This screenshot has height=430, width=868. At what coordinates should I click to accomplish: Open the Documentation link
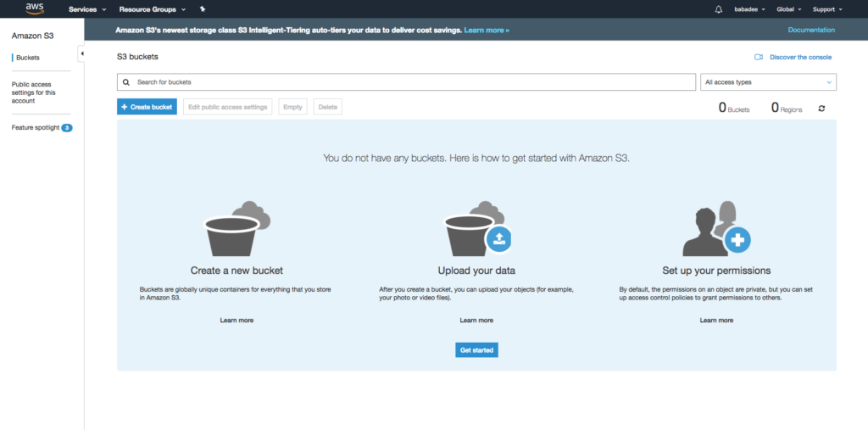811,30
